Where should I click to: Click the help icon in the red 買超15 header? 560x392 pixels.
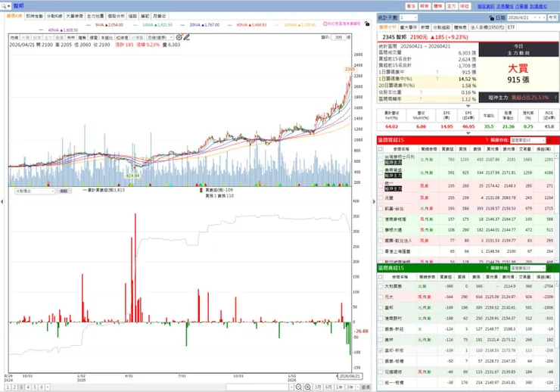[x=487, y=140]
